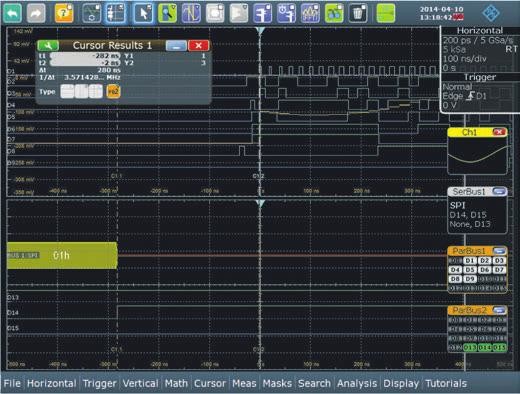The image size is (520, 394).
Task: Click the trigger position marker above upper diagram
Action: [x=260, y=31]
